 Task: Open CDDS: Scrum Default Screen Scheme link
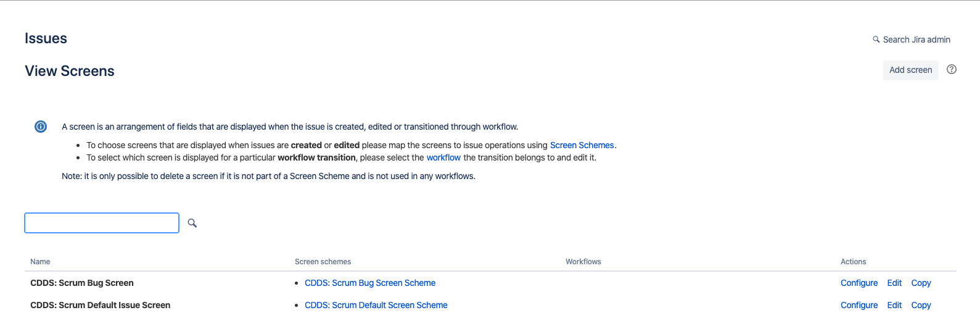[376, 305]
